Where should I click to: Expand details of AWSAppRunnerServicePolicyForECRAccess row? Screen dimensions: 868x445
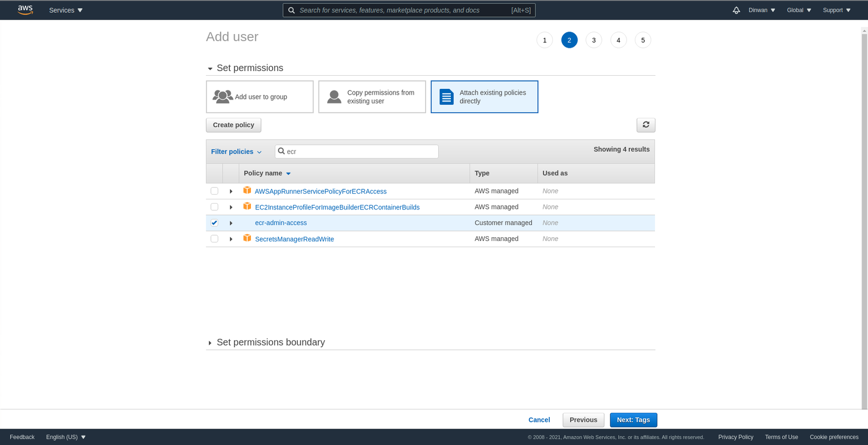coord(231,191)
